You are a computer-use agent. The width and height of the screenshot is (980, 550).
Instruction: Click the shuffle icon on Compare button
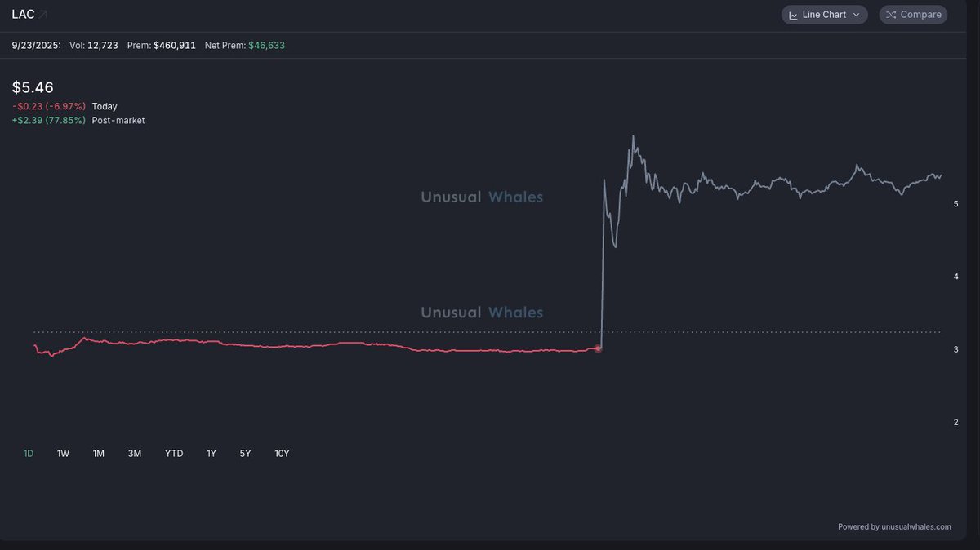891,15
